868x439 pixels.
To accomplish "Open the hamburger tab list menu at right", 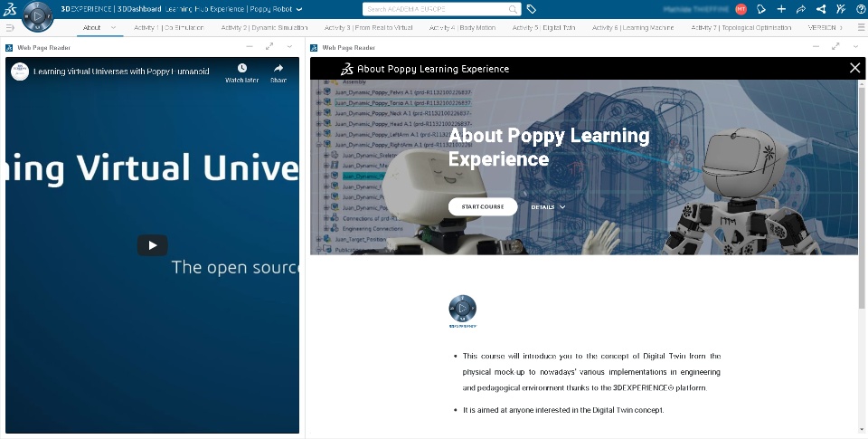I will click(861, 28).
